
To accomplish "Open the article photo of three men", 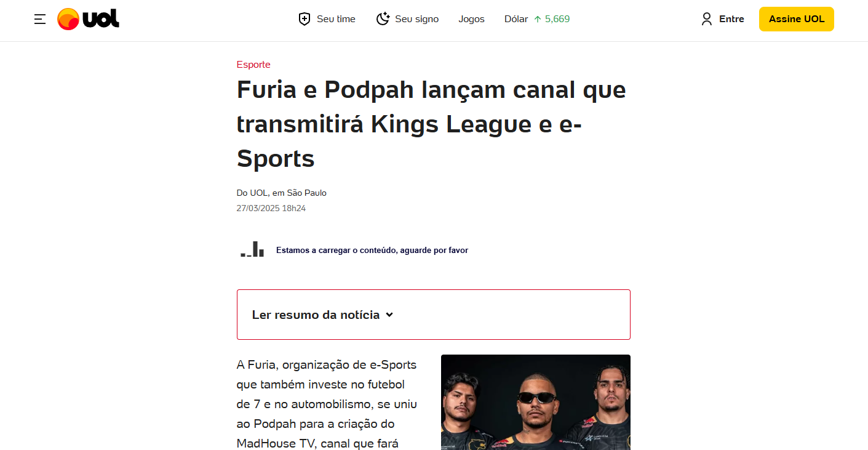I will click(536, 402).
